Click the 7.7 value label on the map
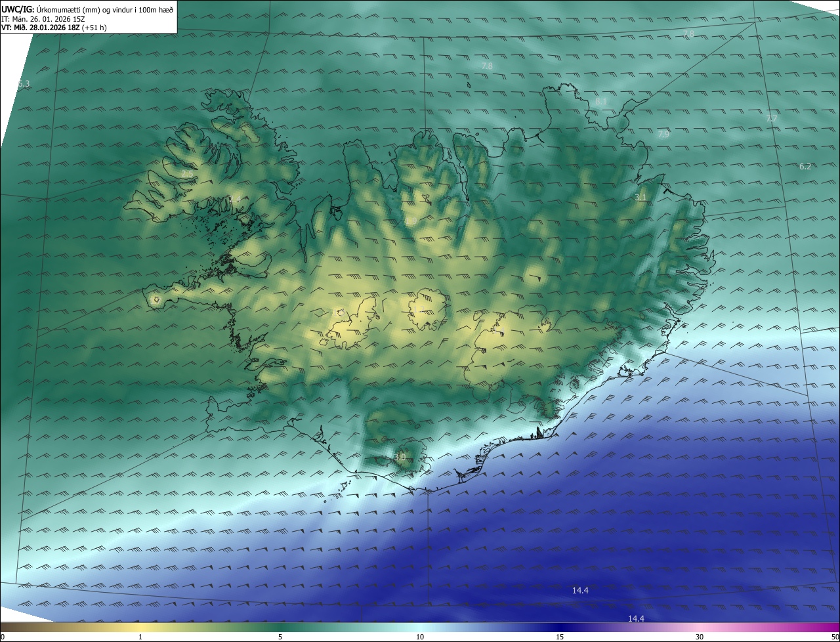Screen dimensions: 840x642 tap(772, 119)
